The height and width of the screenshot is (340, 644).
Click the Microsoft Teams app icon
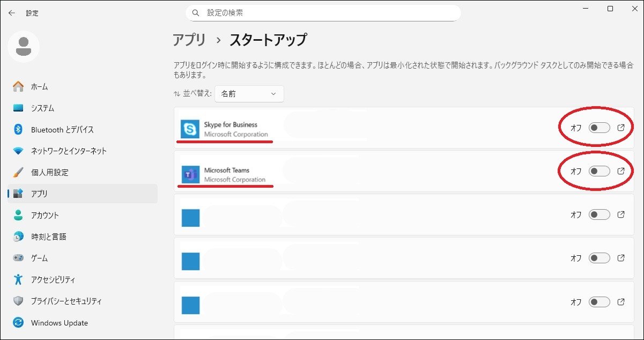(190, 175)
